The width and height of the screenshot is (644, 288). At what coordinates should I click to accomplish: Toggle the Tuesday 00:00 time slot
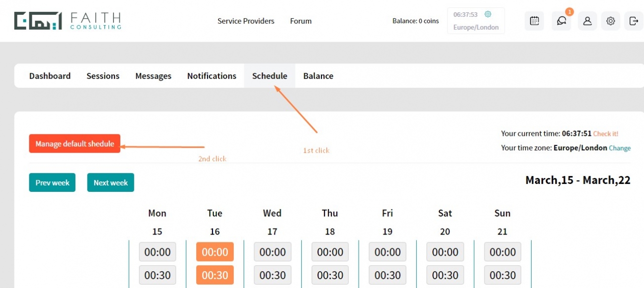coord(215,252)
